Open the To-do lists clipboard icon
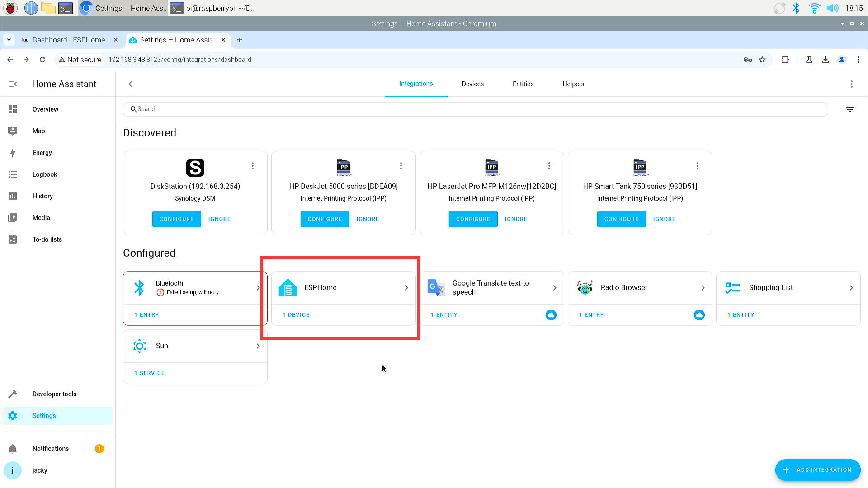 click(13, 239)
